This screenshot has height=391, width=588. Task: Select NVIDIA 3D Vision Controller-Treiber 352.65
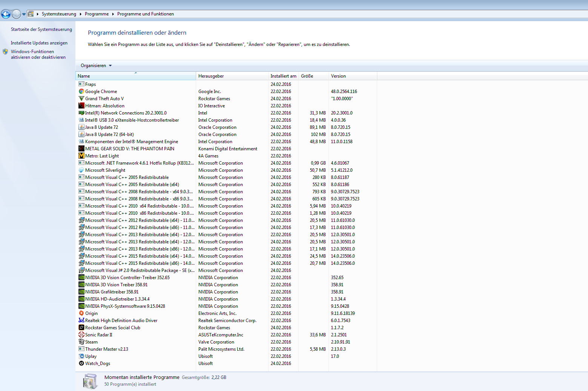[226, 278]
